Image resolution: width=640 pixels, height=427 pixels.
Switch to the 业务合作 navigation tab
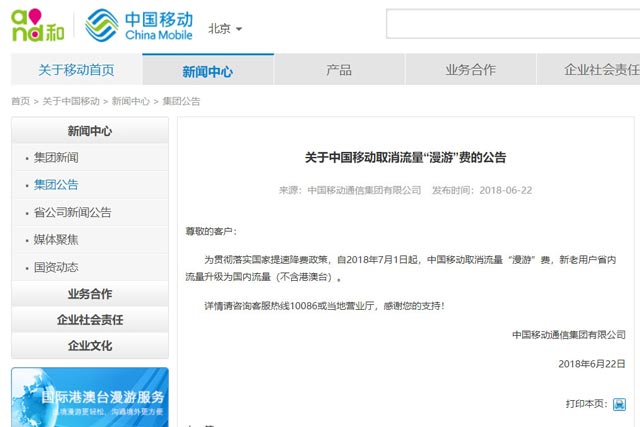[471, 70]
